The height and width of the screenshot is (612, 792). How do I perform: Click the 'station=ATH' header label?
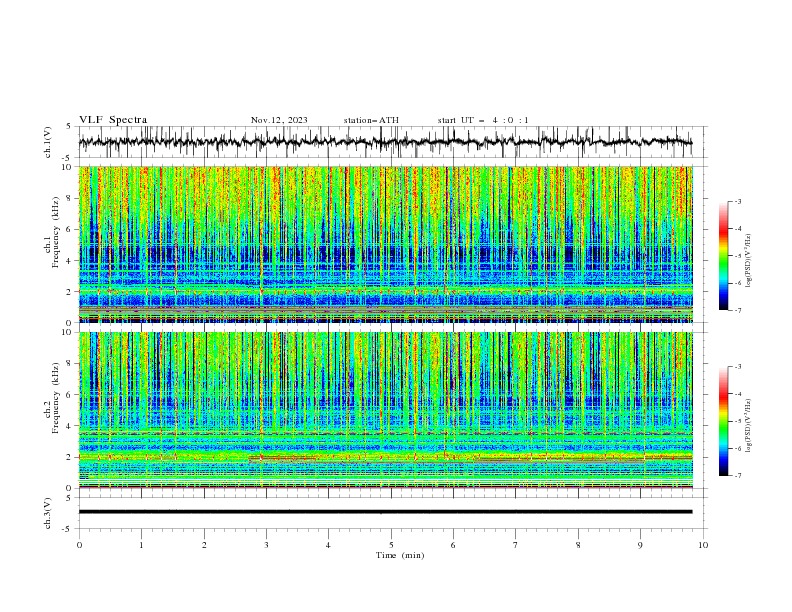[371, 120]
